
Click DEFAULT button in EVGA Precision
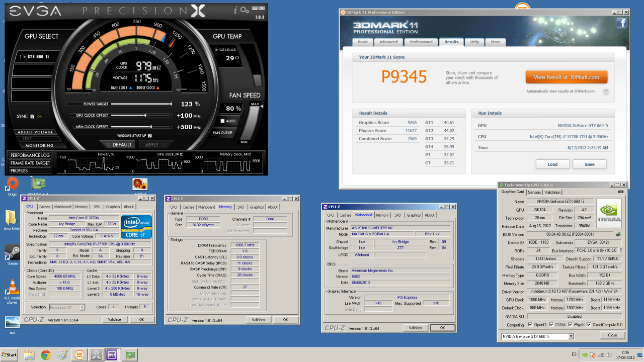(x=122, y=145)
